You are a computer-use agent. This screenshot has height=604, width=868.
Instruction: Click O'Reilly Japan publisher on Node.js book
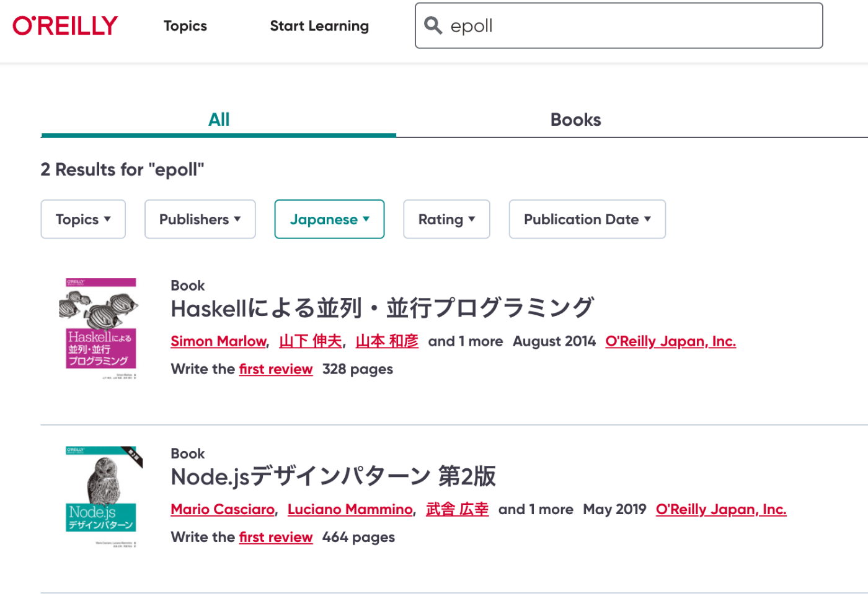pyautogui.click(x=721, y=509)
